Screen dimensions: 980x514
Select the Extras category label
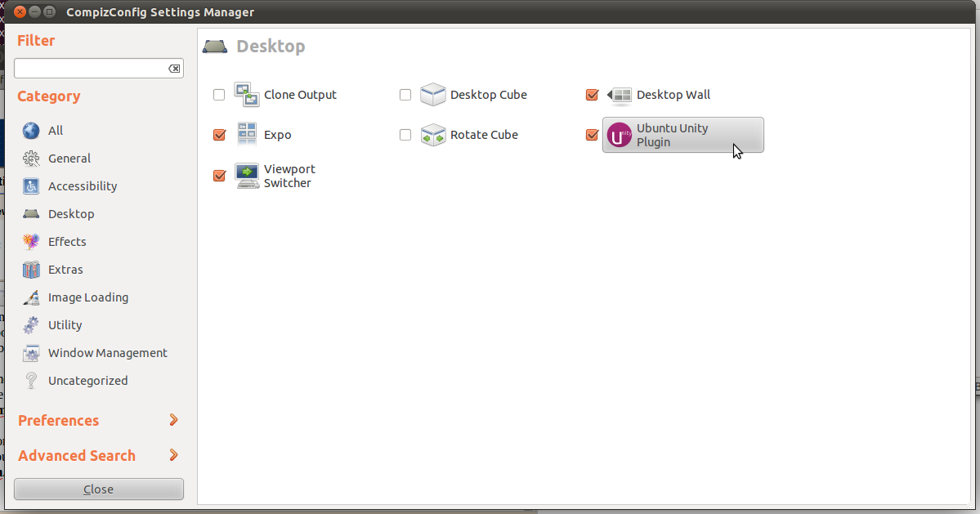click(x=65, y=270)
